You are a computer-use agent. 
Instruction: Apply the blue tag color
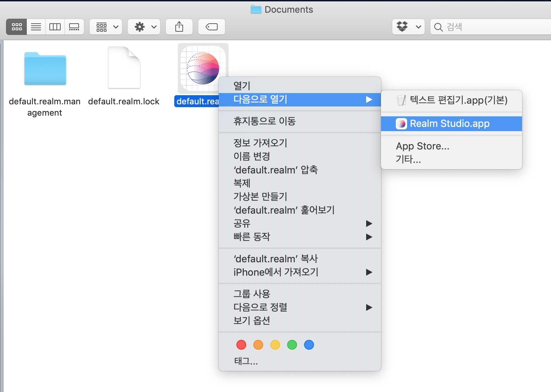pos(309,345)
